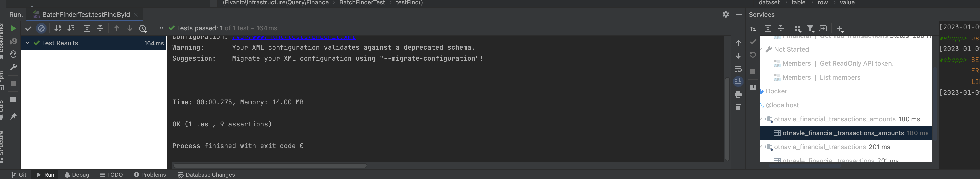
Task: Open test history clock icon
Action: point(143,29)
